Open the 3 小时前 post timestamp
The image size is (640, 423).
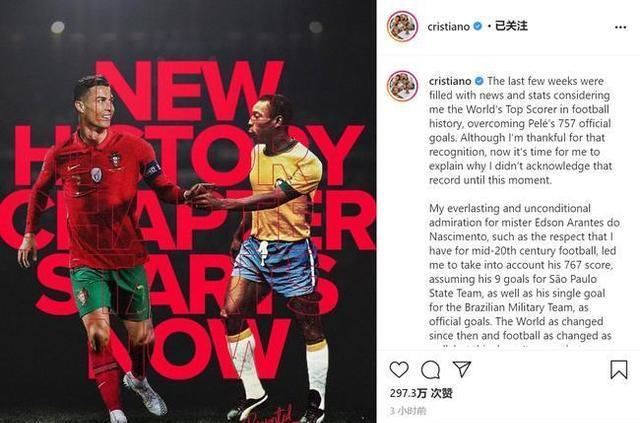(x=408, y=410)
